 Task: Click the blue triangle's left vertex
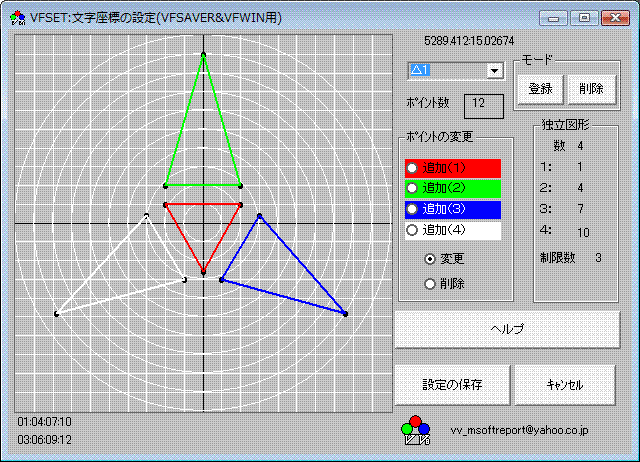pos(222,280)
